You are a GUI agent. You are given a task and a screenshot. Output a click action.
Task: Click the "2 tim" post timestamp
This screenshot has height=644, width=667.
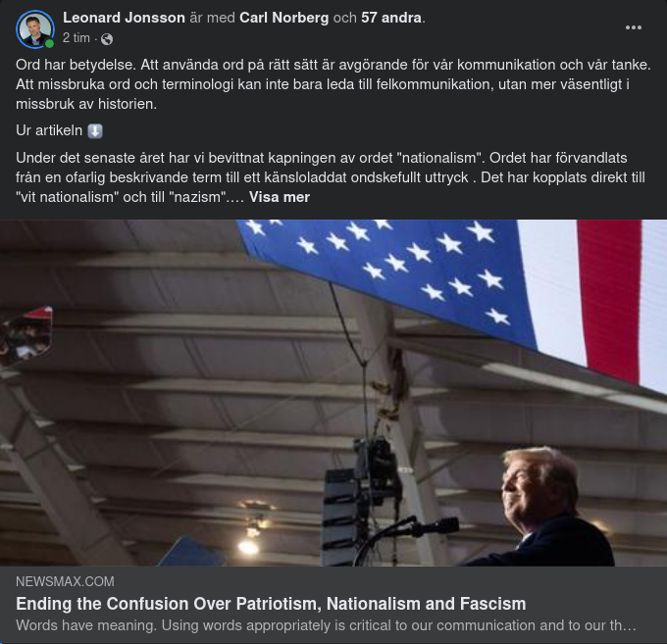(x=77, y=38)
